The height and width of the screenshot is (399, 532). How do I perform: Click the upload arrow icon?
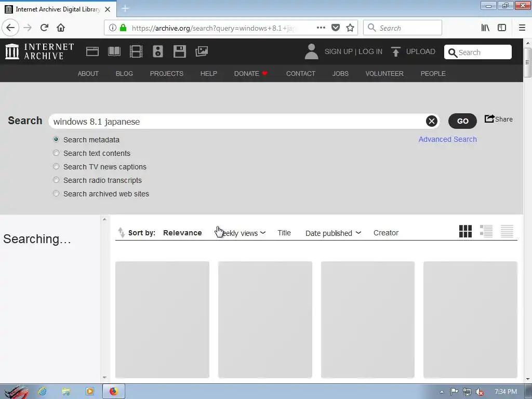click(x=395, y=51)
